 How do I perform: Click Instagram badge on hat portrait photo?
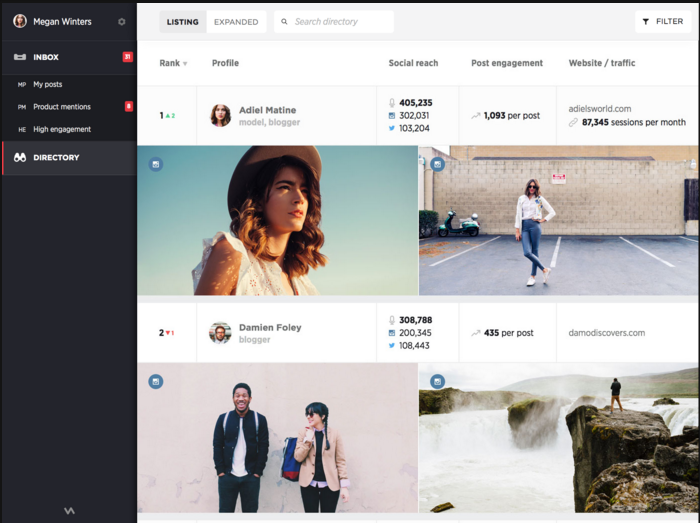click(156, 164)
